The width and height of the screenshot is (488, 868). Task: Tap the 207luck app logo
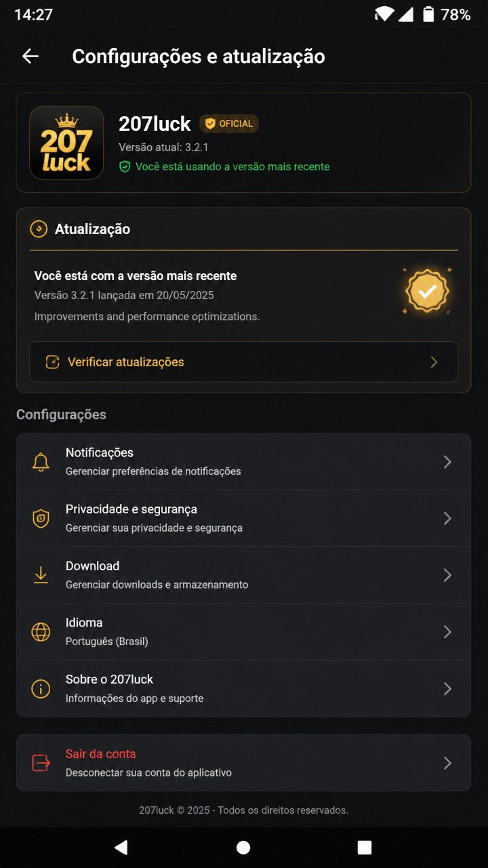(66, 142)
